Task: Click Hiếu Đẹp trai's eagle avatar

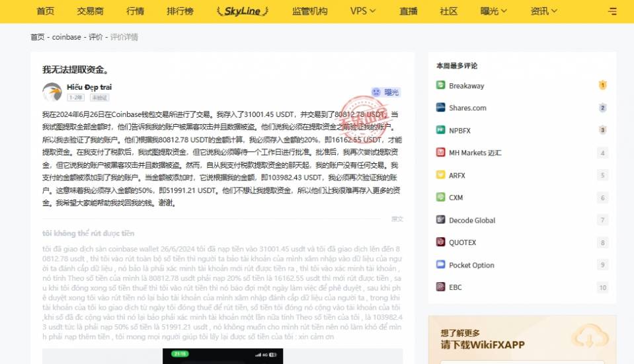Action: pos(52,92)
